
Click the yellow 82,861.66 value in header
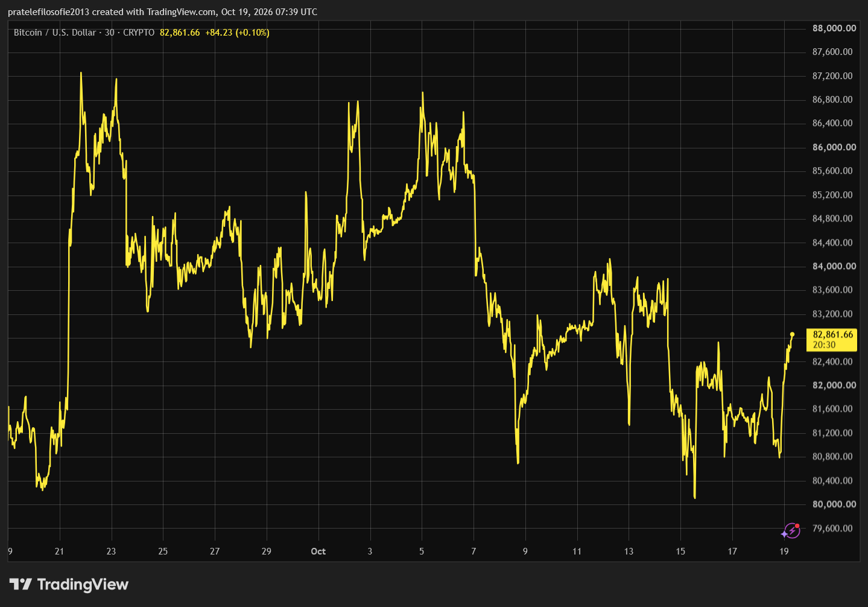[180, 33]
